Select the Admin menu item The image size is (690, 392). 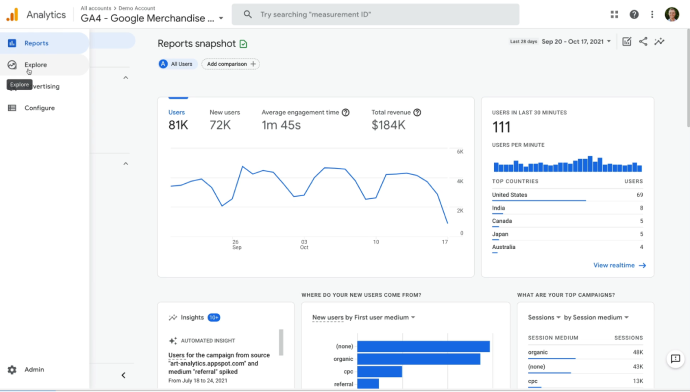44,370
